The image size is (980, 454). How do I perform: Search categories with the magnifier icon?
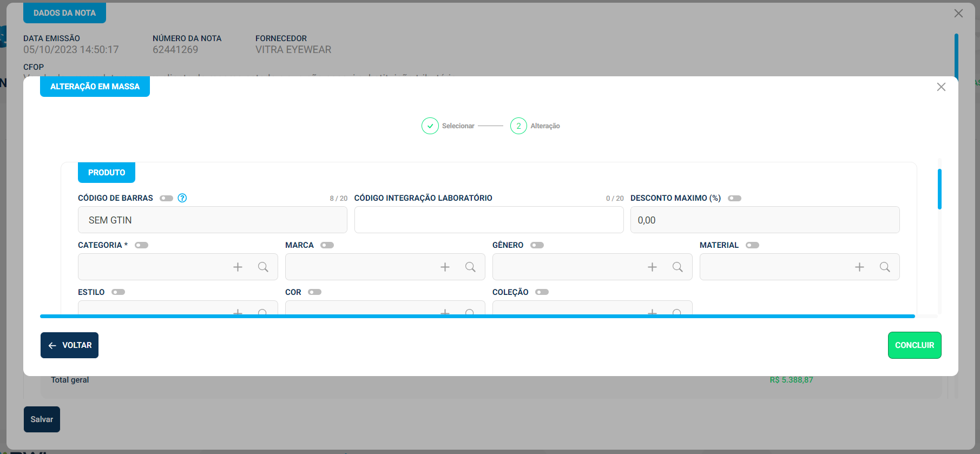(263, 267)
